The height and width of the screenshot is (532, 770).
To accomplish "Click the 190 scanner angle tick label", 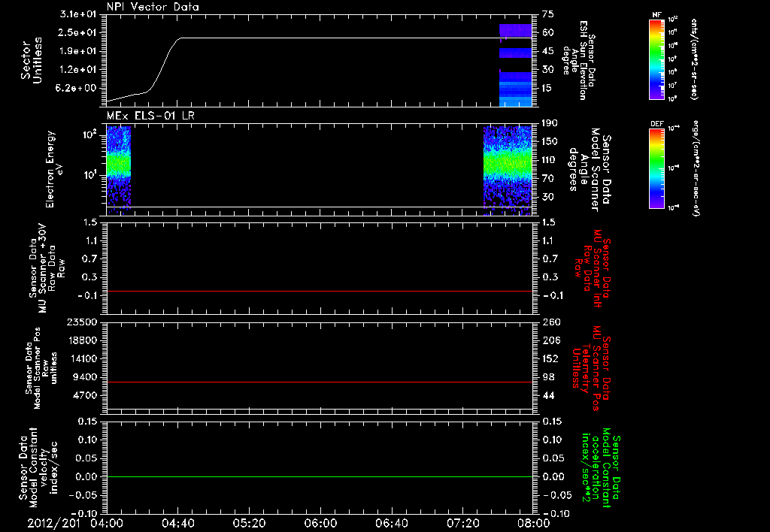I will pos(550,122).
